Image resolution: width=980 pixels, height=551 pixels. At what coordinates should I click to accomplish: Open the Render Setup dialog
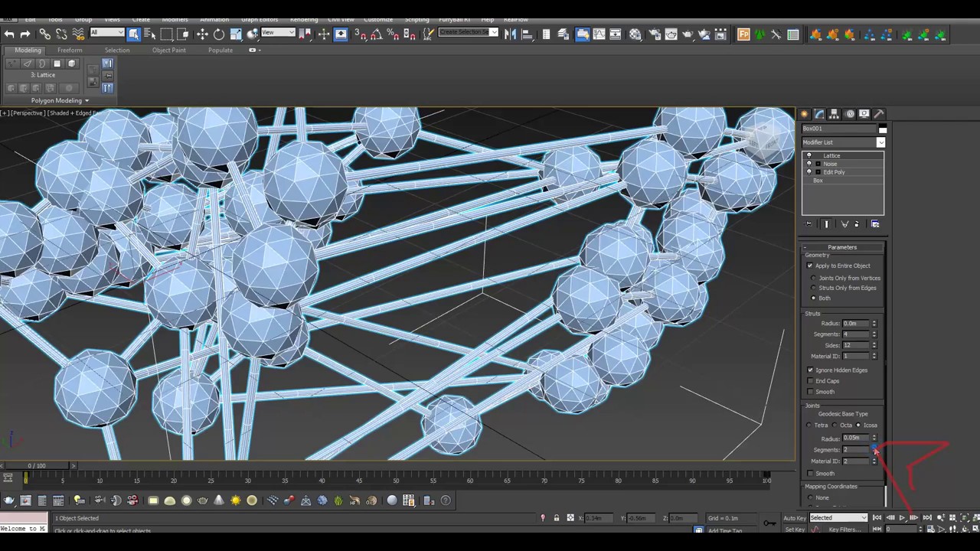pyautogui.click(x=655, y=34)
